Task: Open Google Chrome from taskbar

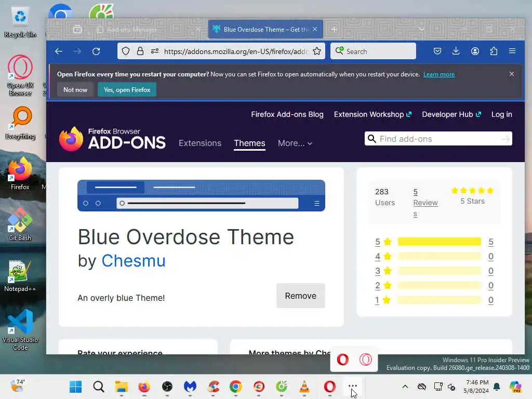Action: pos(236,387)
